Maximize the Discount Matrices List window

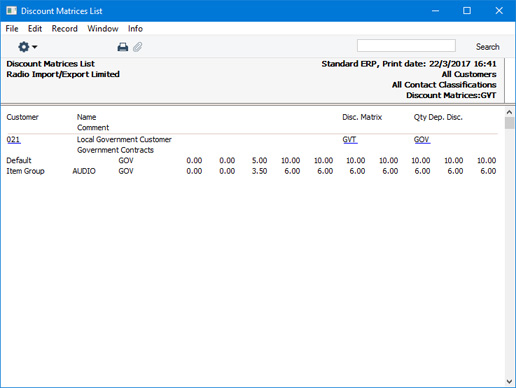pos(467,11)
